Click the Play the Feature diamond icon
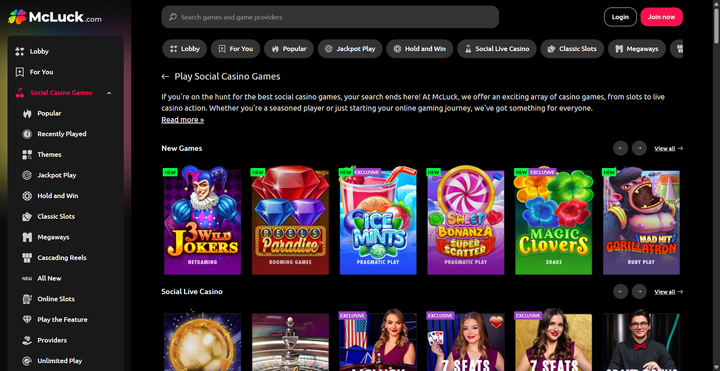The image size is (720, 371). pos(27,320)
